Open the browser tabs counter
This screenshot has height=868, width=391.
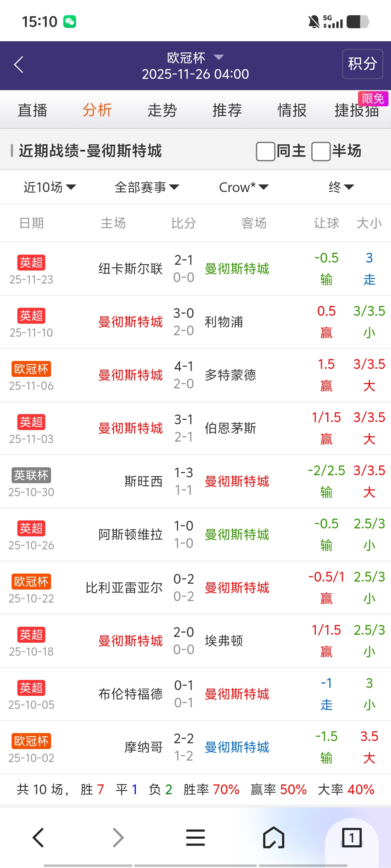352,838
